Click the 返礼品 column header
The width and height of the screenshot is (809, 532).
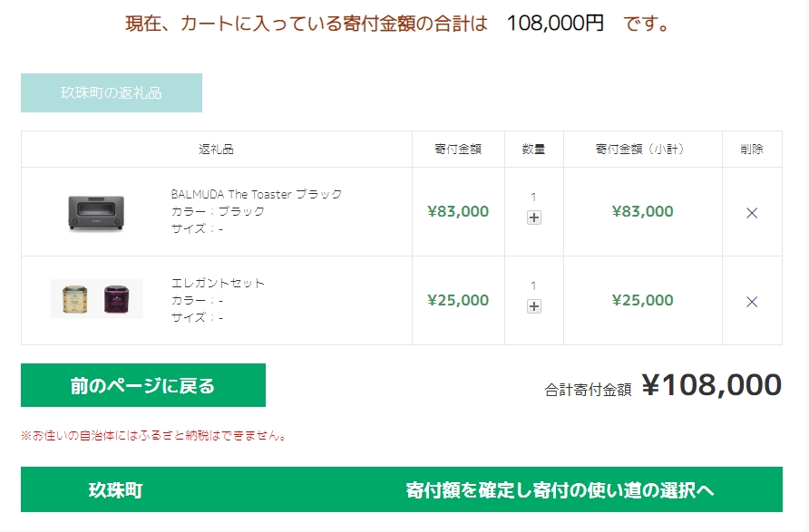point(216,150)
